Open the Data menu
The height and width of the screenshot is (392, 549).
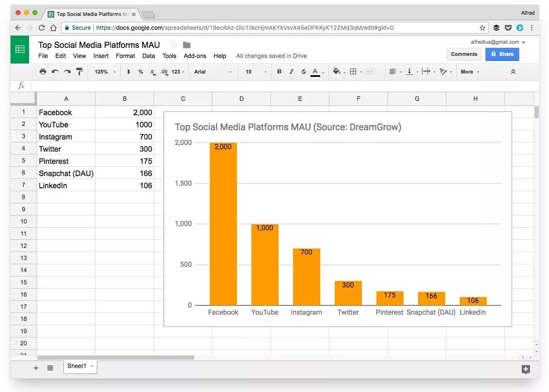point(148,56)
